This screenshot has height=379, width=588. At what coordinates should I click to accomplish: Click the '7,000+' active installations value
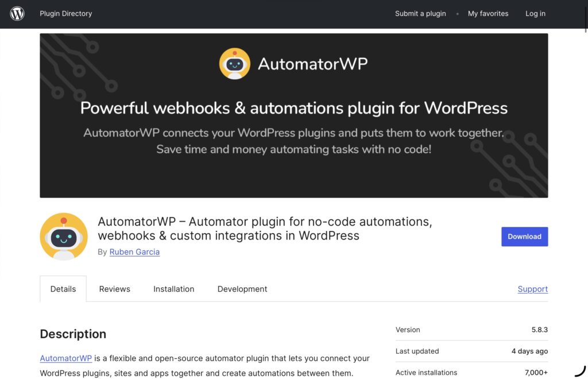(x=536, y=373)
